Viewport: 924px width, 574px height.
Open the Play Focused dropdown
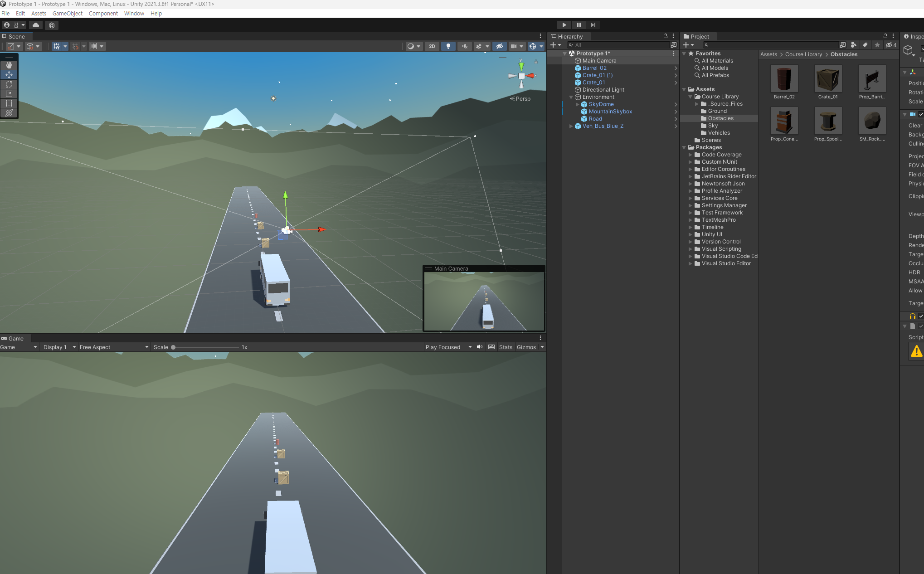[x=448, y=347]
